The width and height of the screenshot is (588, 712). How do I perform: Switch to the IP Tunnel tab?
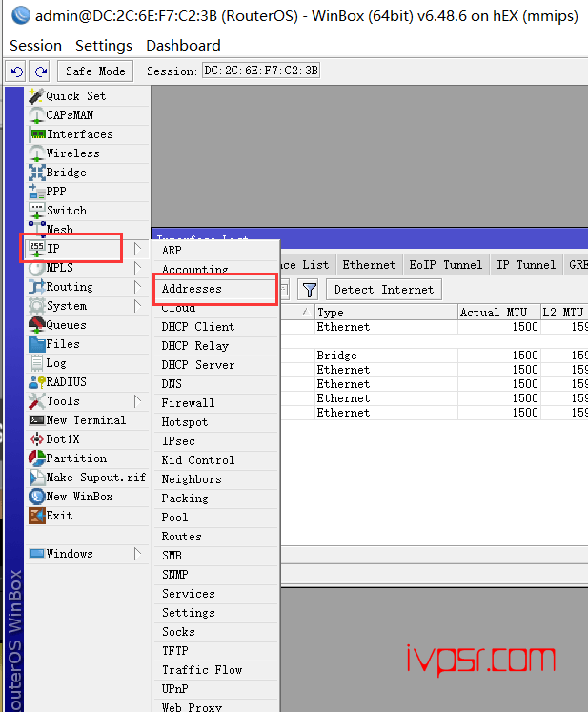tap(526, 265)
